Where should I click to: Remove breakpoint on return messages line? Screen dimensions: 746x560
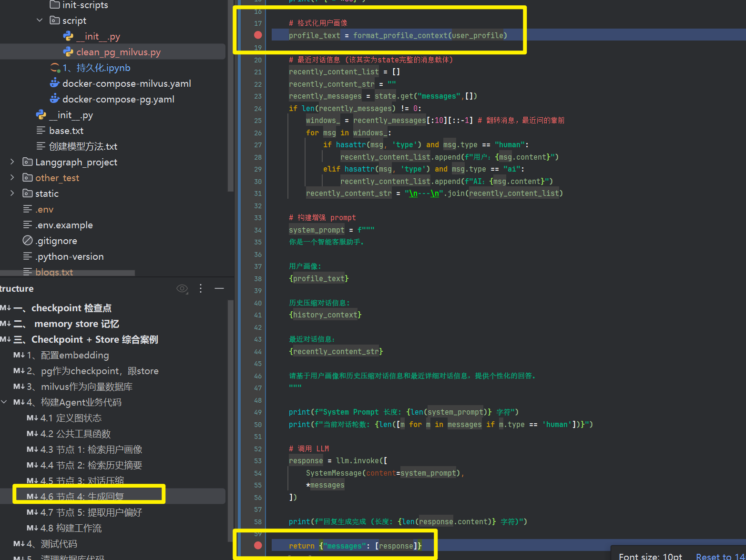pyautogui.click(x=258, y=545)
